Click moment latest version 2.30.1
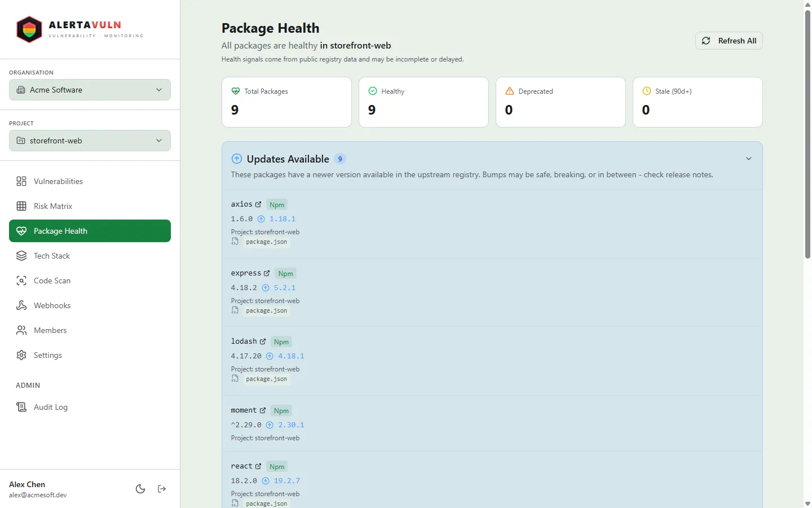 291,425
